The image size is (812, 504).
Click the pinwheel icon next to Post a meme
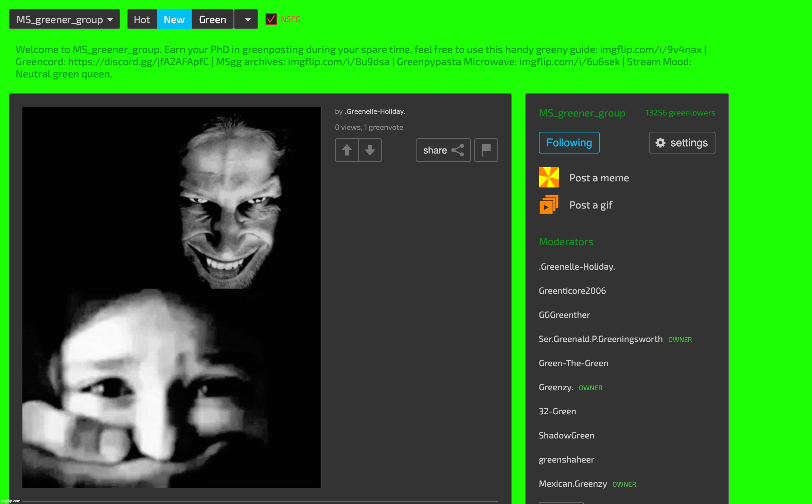click(x=549, y=177)
